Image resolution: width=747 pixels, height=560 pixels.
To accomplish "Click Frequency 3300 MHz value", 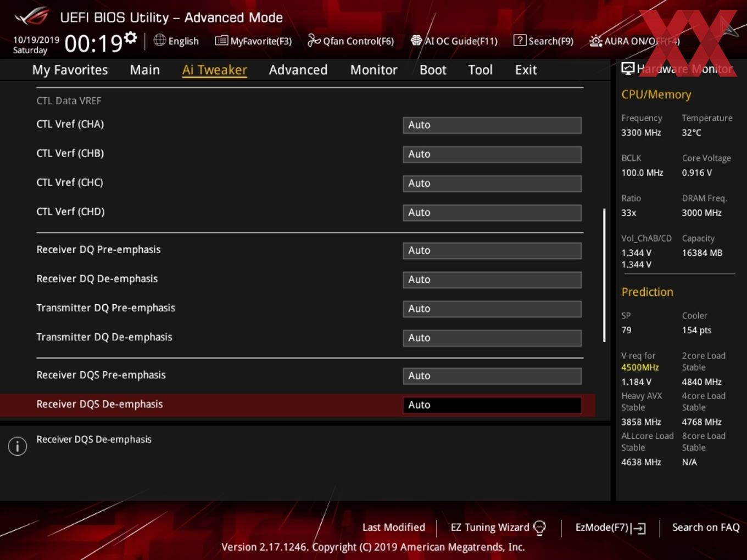I will (x=641, y=133).
